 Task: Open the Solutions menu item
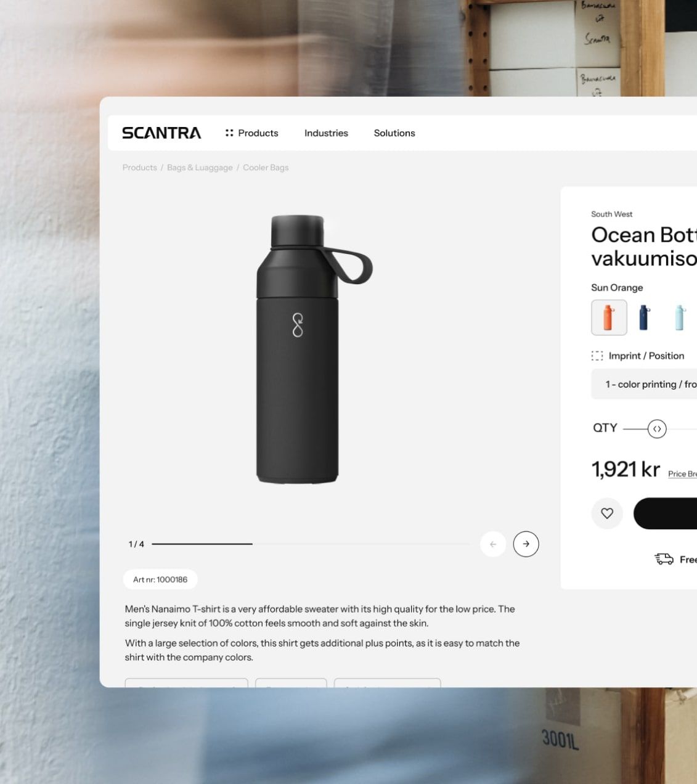(394, 133)
